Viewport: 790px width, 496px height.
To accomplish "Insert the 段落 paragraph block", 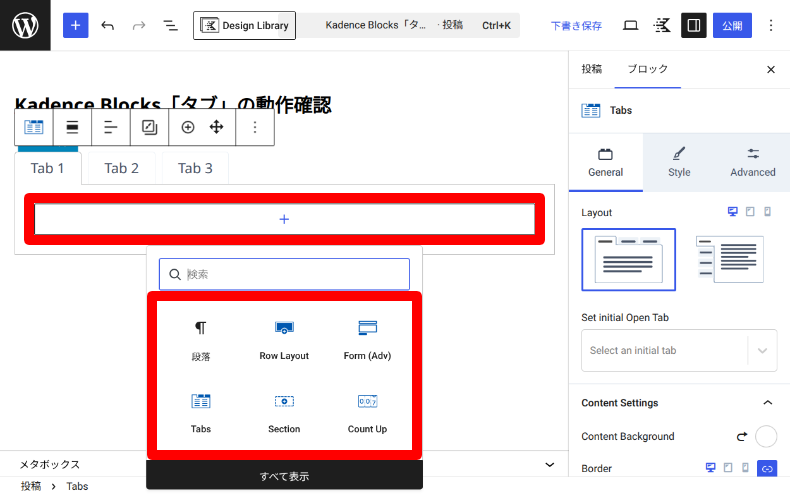I will pos(201,340).
